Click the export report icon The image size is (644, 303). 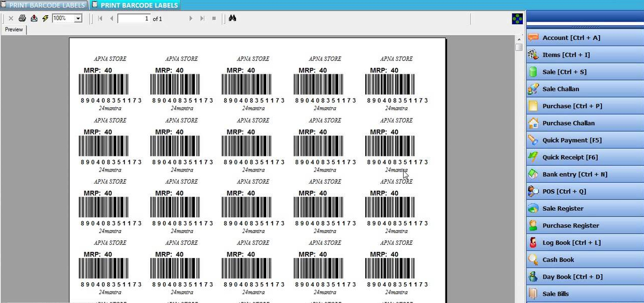point(34,18)
